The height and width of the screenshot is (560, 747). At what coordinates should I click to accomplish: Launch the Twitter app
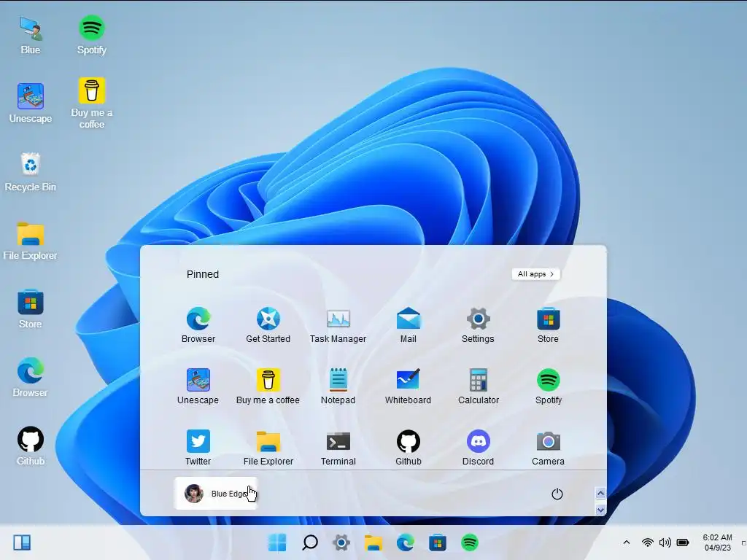click(198, 447)
